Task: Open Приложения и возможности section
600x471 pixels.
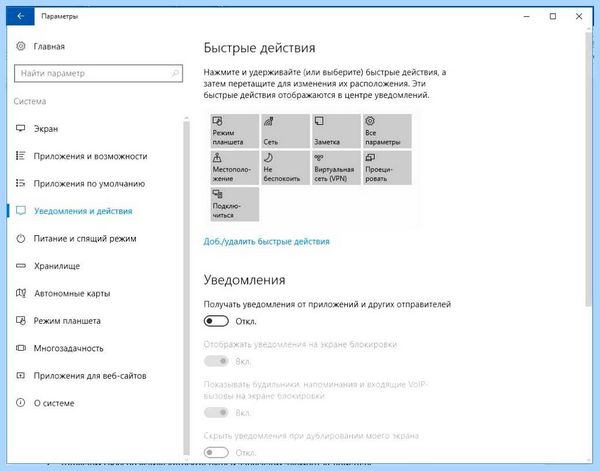Action: click(x=82, y=156)
